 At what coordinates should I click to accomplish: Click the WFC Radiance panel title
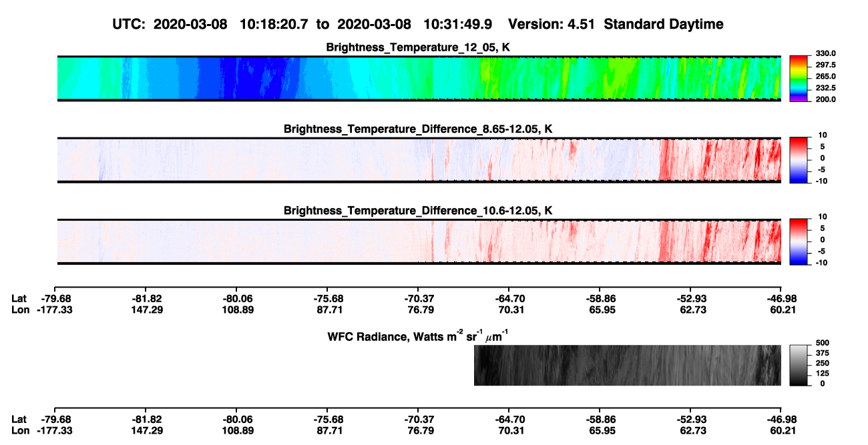tap(419, 336)
